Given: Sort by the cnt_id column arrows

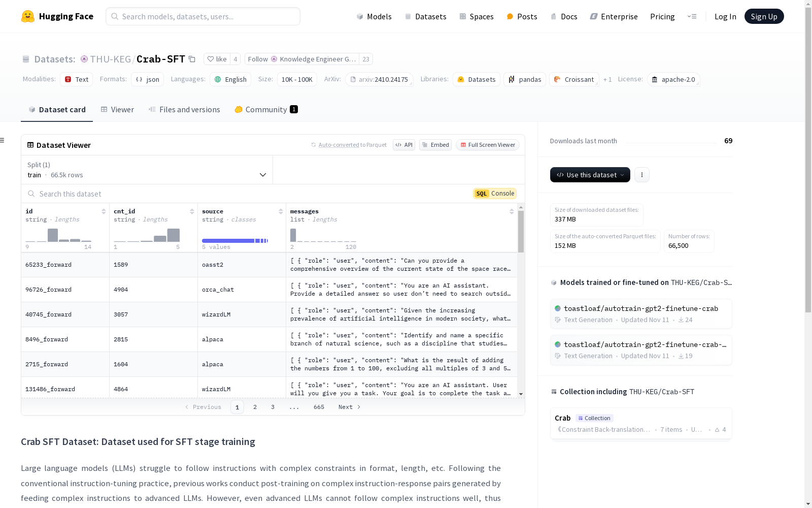Looking at the screenshot, I should [192, 211].
